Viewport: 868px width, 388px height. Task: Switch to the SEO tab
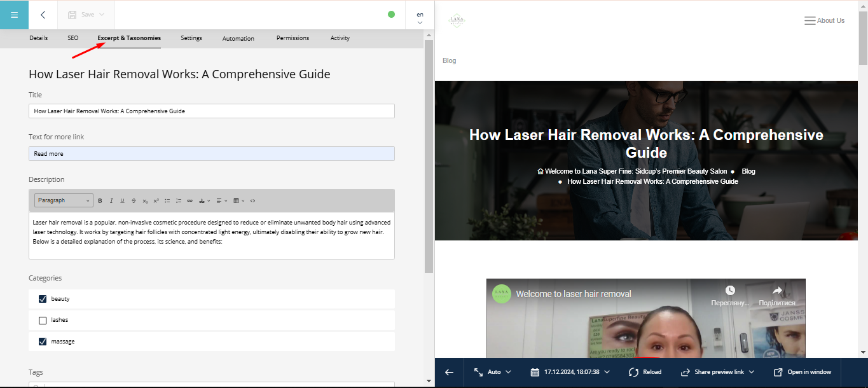[73, 38]
